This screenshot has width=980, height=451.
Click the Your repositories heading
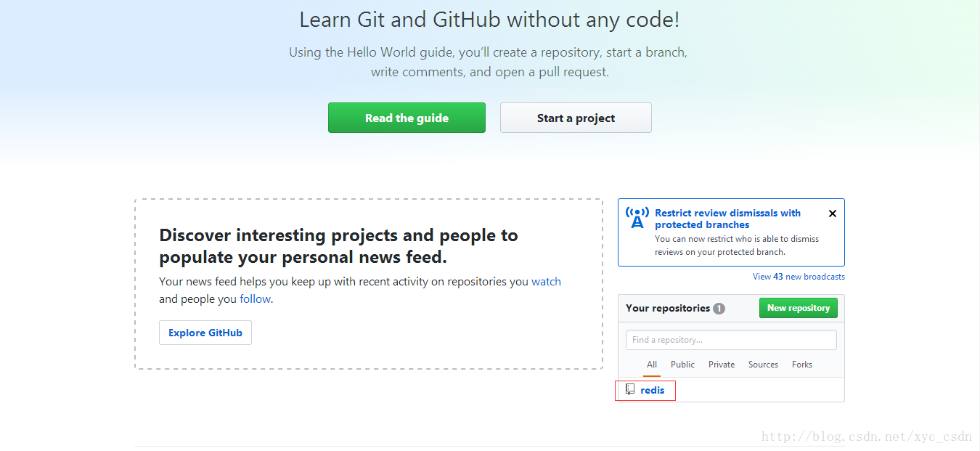(x=668, y=308)
